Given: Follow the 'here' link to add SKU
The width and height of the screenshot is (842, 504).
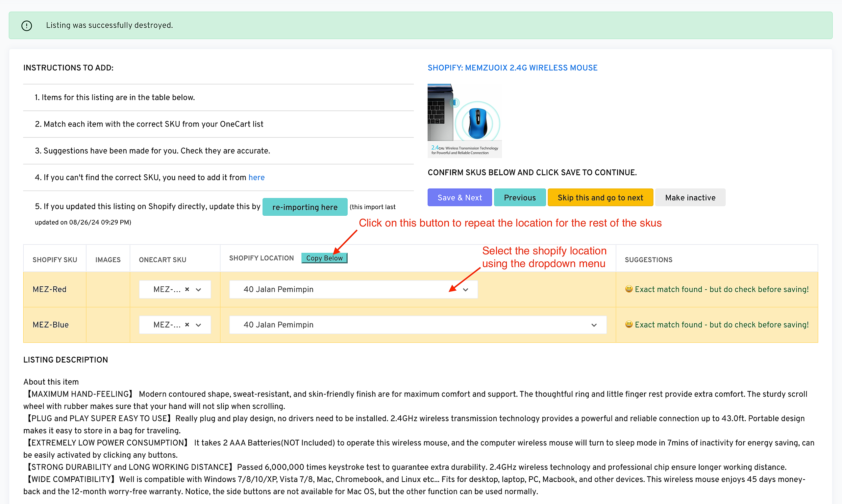Looking at the screenshot, I should (257, 177).
